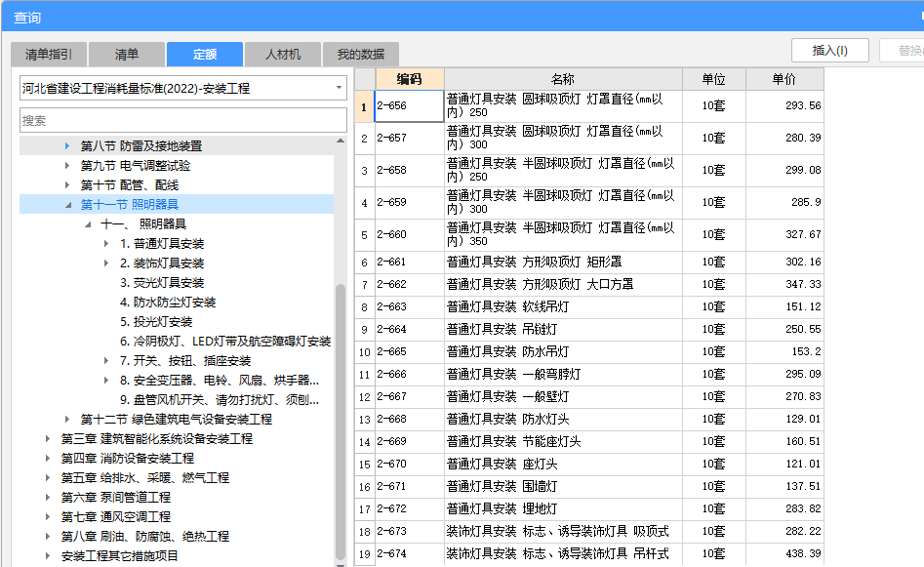Expand 第四章 消防设备安装工程 node
924x567 pixels.
pos(48,458)
